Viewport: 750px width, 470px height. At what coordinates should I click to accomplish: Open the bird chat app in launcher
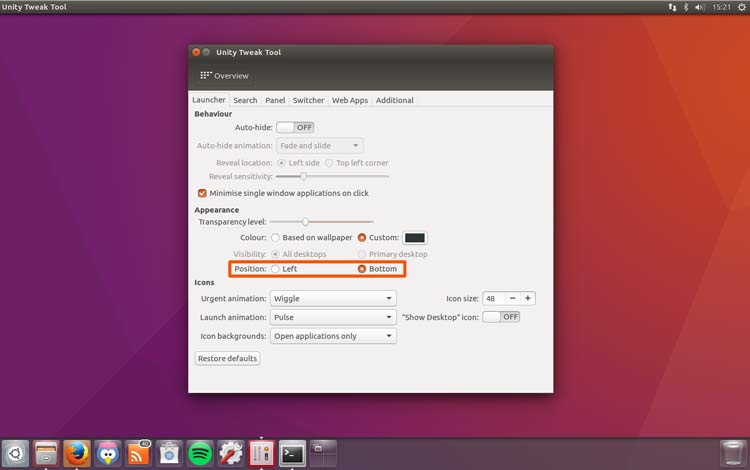[x=108, y=453]
